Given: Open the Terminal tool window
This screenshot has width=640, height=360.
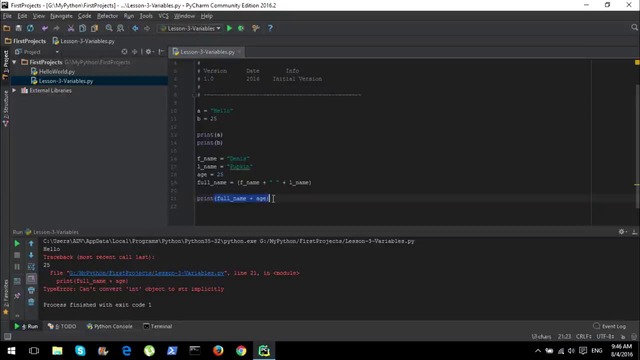Looking at the screenshot, I should pos(158,326).
